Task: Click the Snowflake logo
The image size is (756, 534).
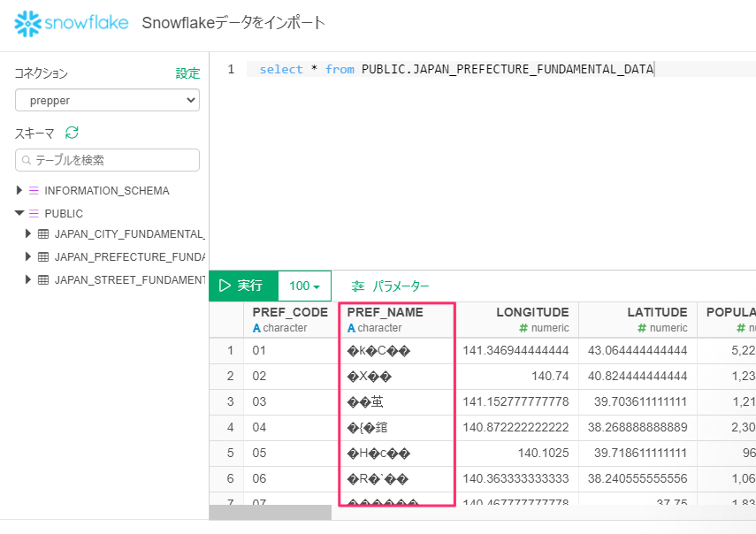Action: coord(72,23)
